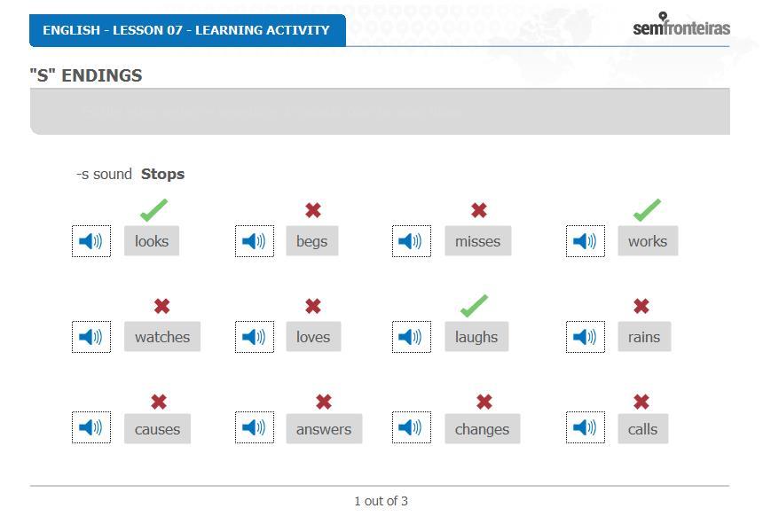Viewport: 763px width, 532px height.
Task: Play audio beside the works word
Action: [586, 240]
